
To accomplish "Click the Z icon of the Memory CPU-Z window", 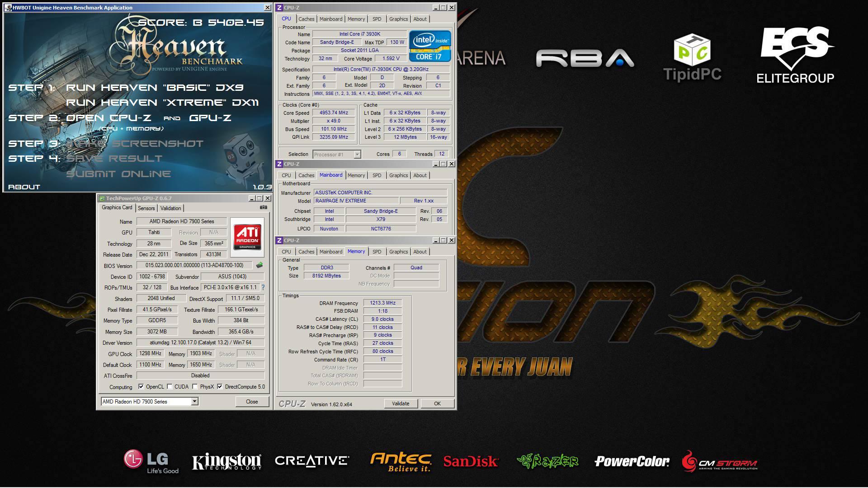I will click(279, 240).
